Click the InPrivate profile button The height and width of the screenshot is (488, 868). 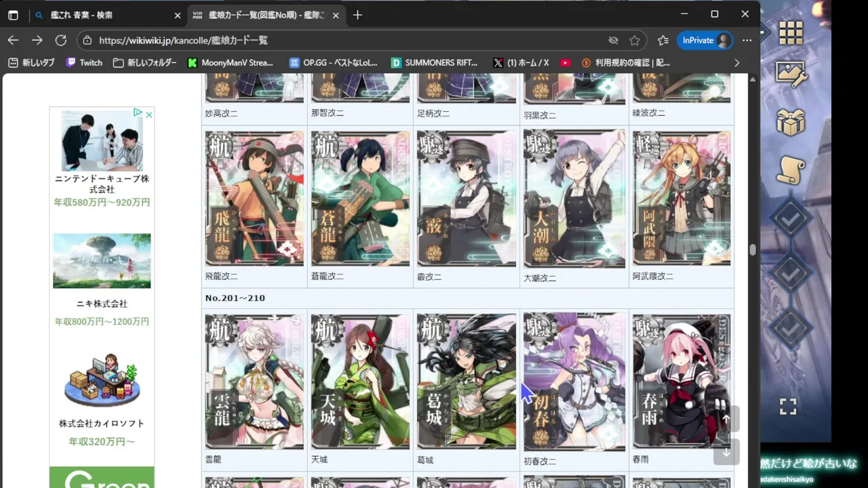click(x=706, y=41)
